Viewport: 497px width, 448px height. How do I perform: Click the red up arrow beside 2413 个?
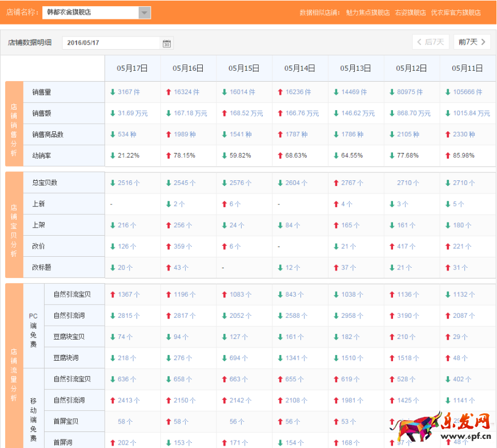113,400
